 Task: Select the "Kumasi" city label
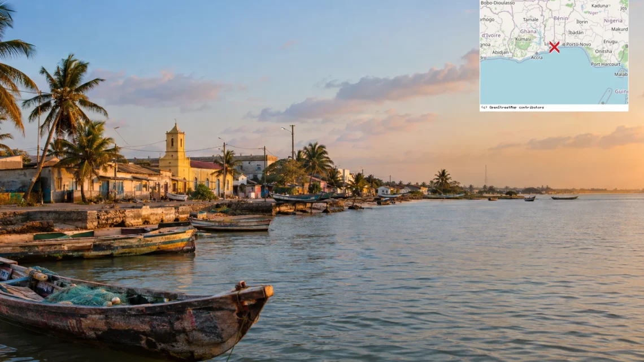pos(523,40)
